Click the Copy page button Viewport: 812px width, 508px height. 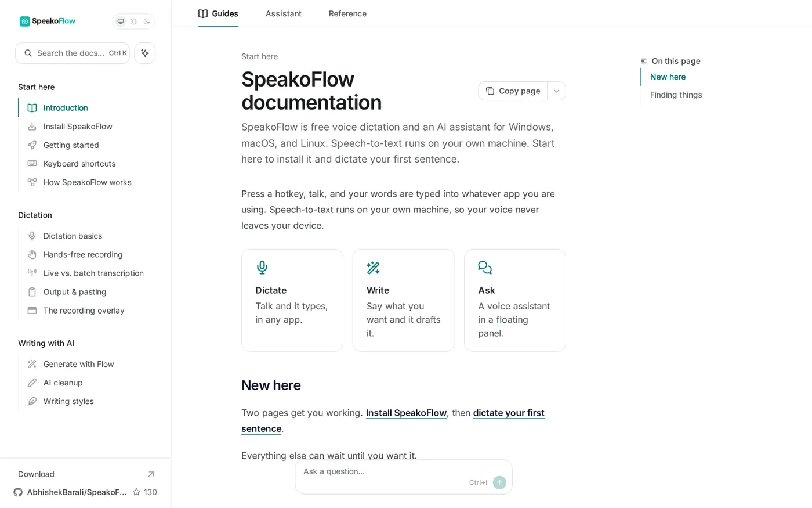[513, 91]
